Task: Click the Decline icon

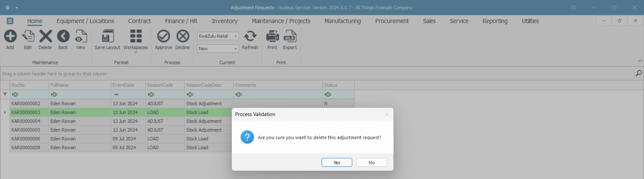Action: coord(182,36)
